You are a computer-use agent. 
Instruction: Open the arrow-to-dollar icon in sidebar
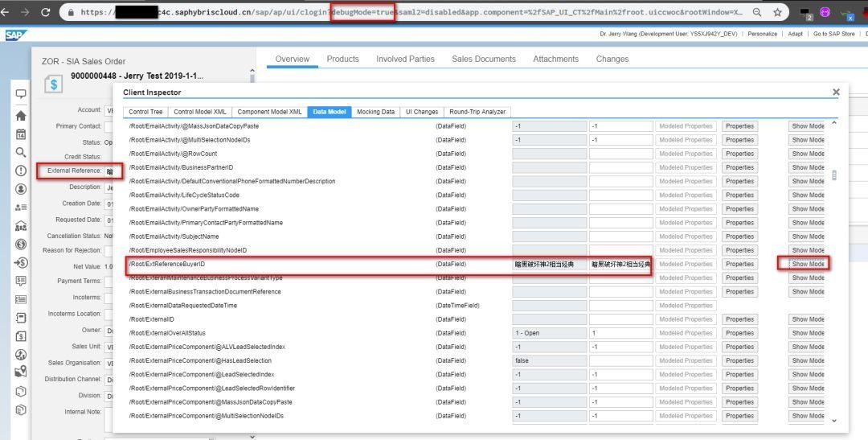tap(20, 262)
